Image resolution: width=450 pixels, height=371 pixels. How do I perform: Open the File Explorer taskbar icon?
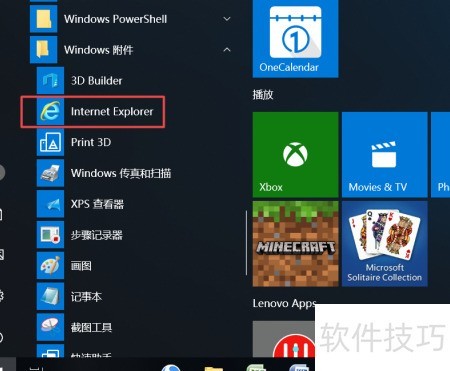[213, 368]
